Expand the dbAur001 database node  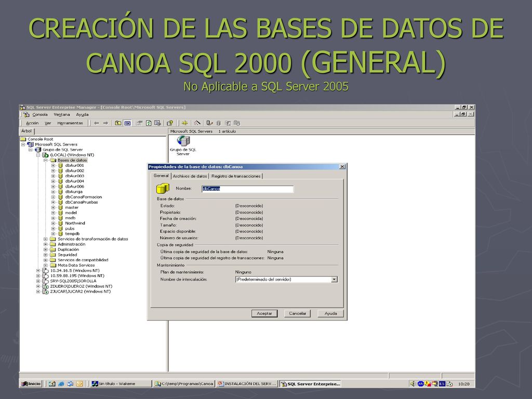(x=53, y=166)
